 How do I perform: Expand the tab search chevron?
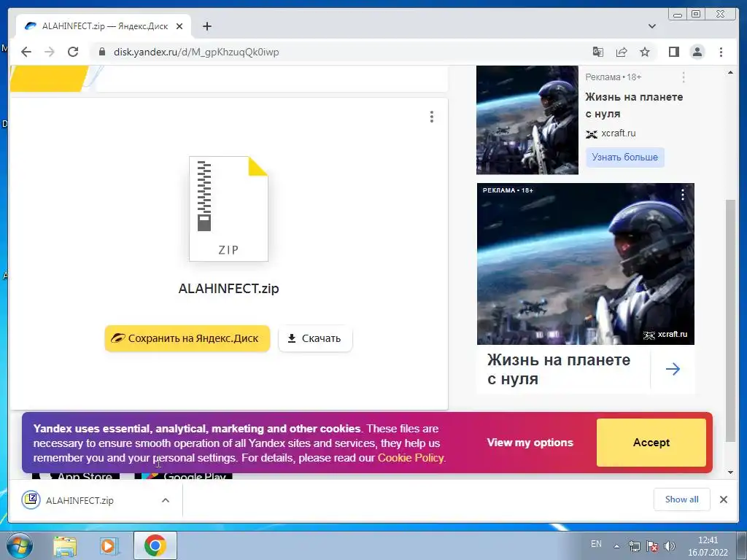point(652,26)
